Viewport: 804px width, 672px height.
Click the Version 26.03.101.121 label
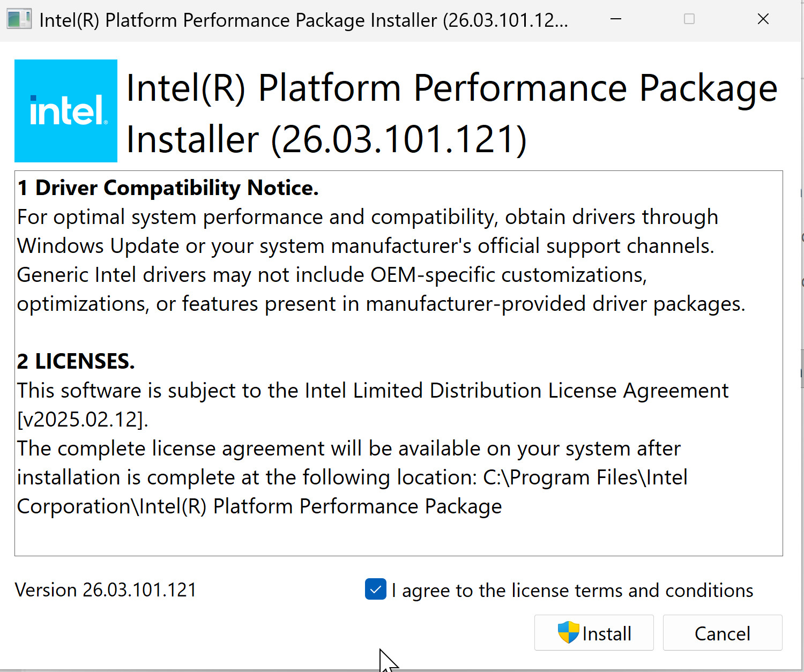click(x=106, y=590)
